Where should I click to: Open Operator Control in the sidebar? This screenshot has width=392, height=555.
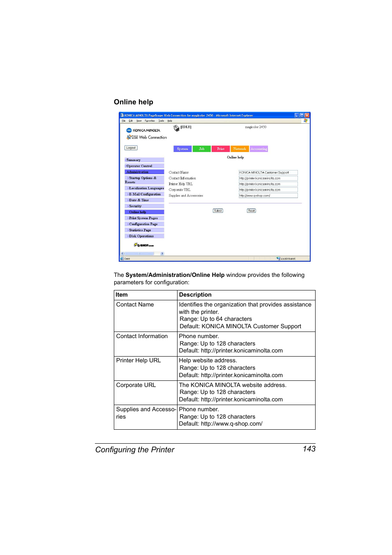144,166
